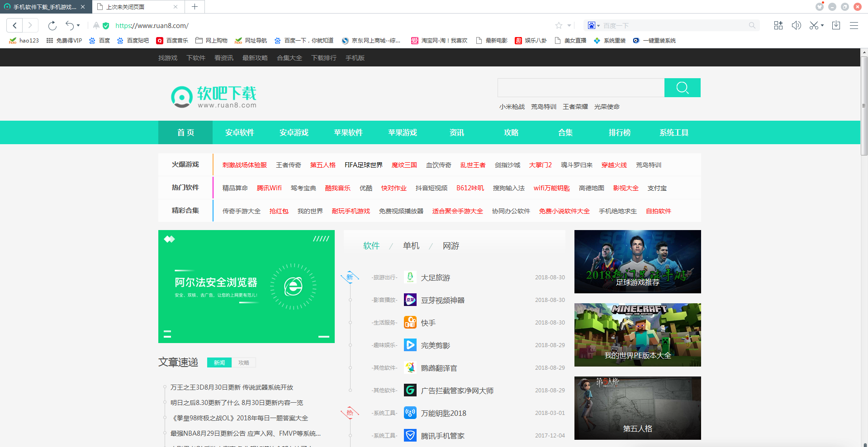The width and height of the screenshot is (868, 447).
Task: Open the 京东网上商城 bookmark
Action: coord(371,41)
